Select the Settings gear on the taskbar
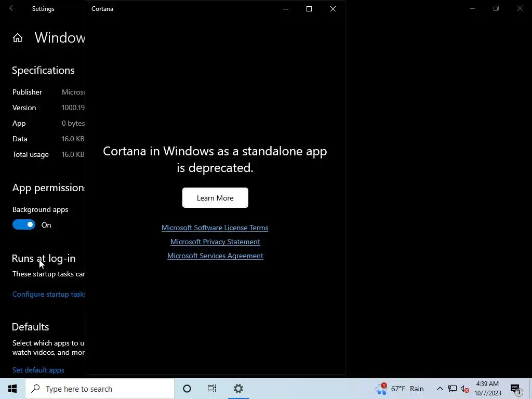This screenshot has width=532, height=399. tap(238, 389)
